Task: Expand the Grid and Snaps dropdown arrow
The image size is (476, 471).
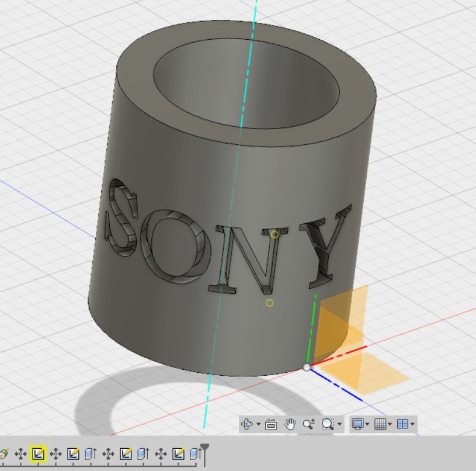Action: [x=390, y=424]
